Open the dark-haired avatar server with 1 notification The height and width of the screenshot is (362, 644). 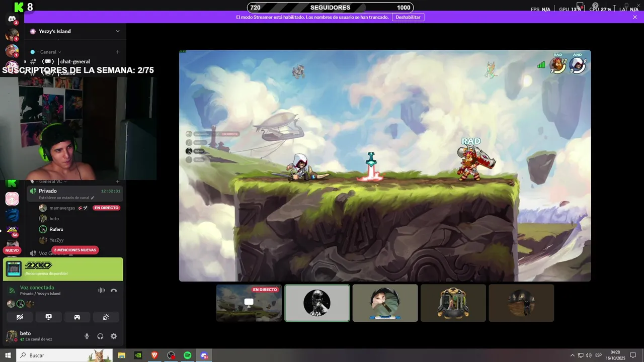pyautogui.click(x=12, y=35)
